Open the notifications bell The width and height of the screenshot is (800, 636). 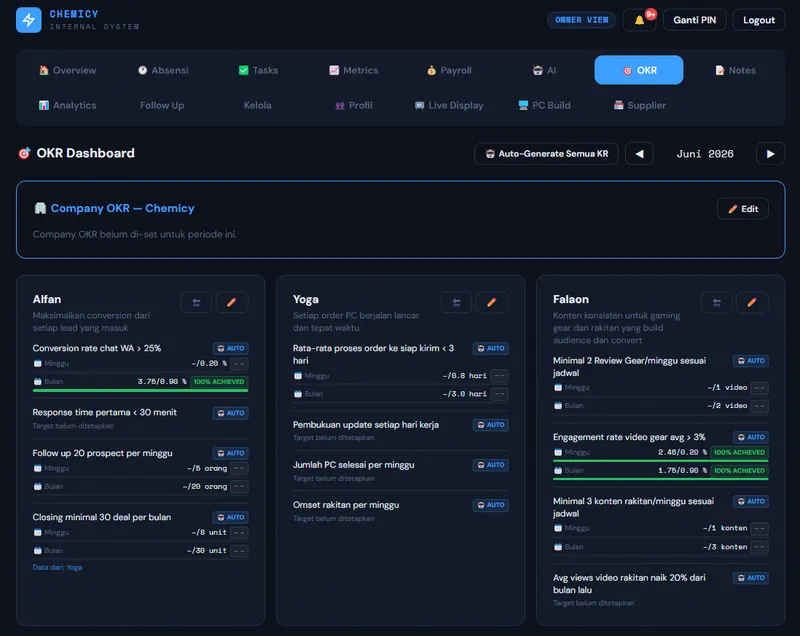(639, 20)
